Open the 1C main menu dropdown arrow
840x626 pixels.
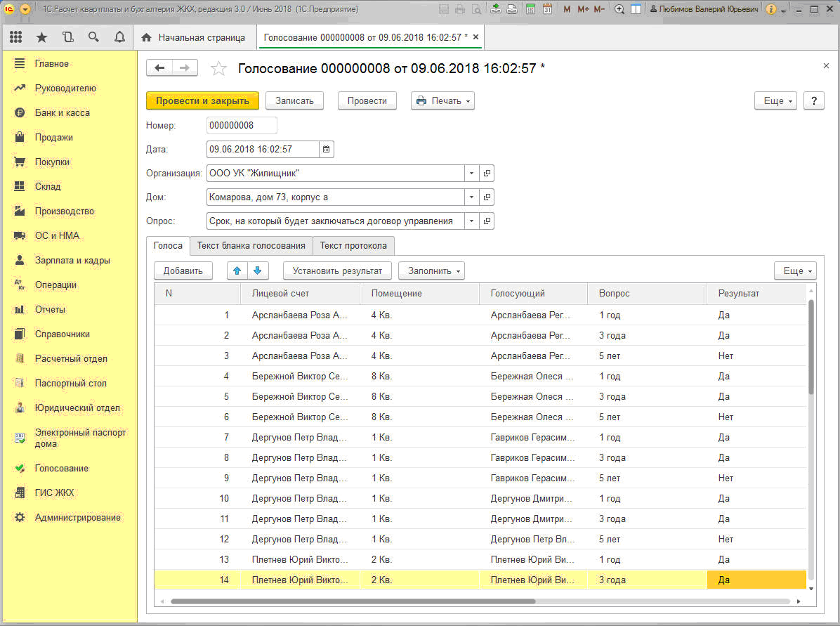[x=25, y=9]
